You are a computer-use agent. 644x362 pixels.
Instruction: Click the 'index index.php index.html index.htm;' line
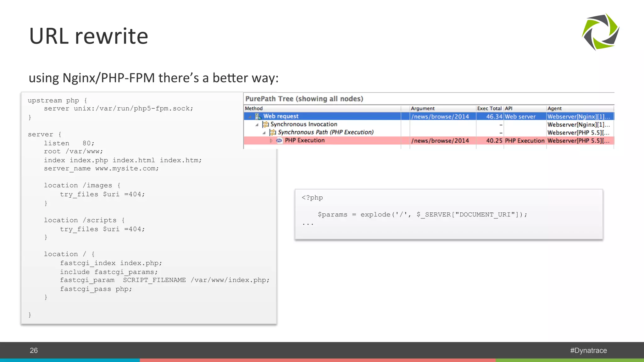coord(123,160)
